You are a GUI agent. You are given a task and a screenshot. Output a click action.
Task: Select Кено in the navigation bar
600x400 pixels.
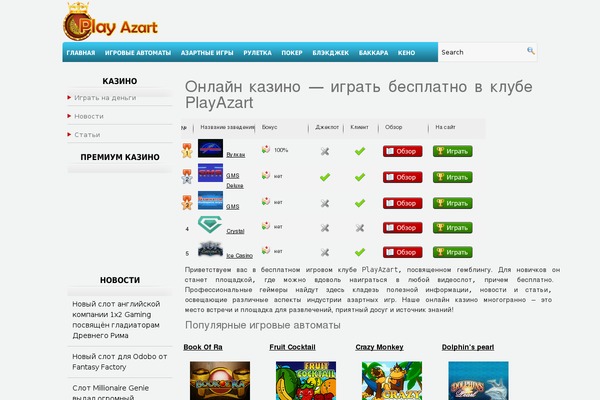click(406, 53)
